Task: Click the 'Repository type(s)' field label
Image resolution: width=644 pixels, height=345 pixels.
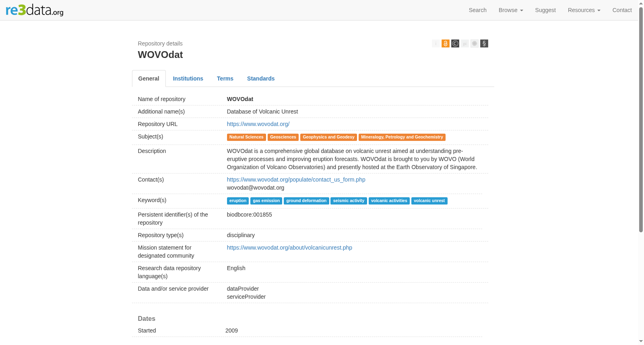Action: pyautogui.click(x=161, y=235)
